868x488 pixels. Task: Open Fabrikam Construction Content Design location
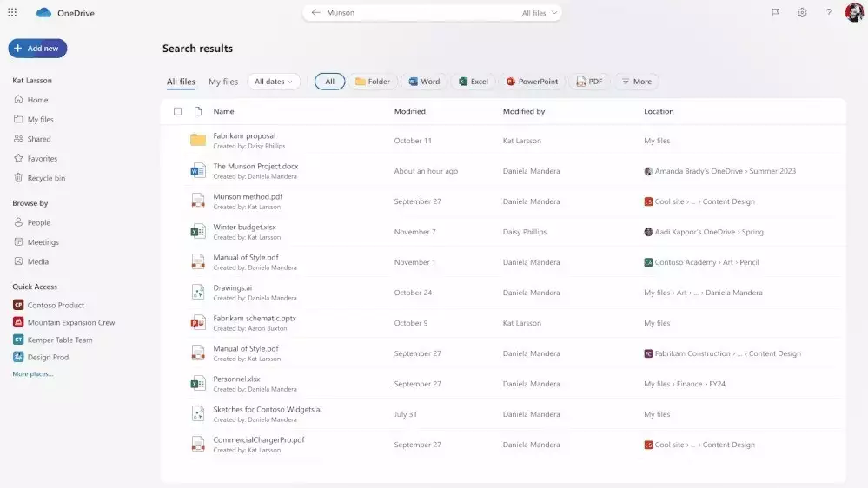(x=722, y=353)
